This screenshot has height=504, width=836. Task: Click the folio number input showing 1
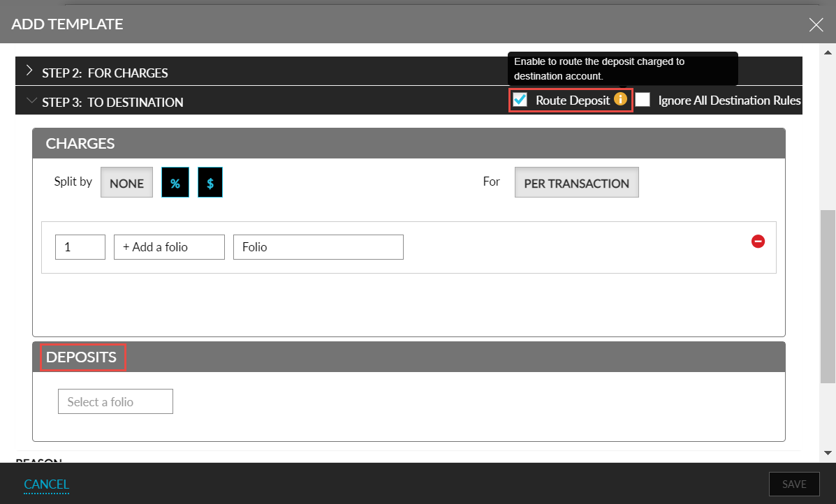(x=80, y=246)
